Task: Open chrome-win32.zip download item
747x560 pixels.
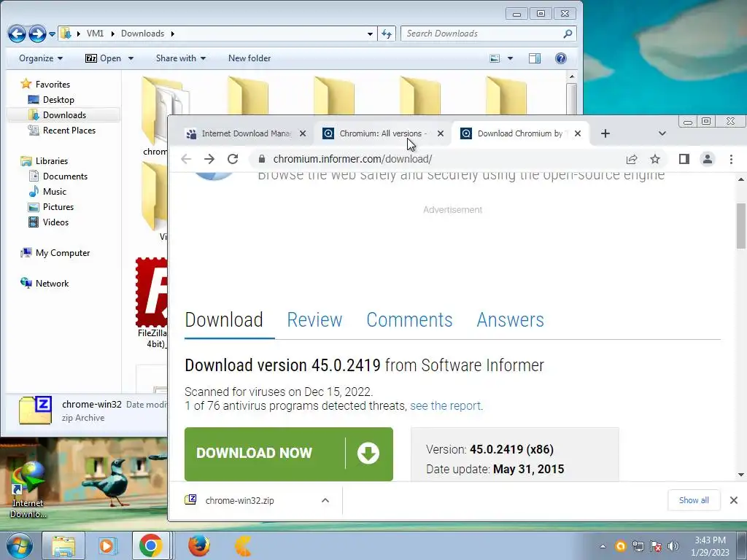Action: click(239, 500)
